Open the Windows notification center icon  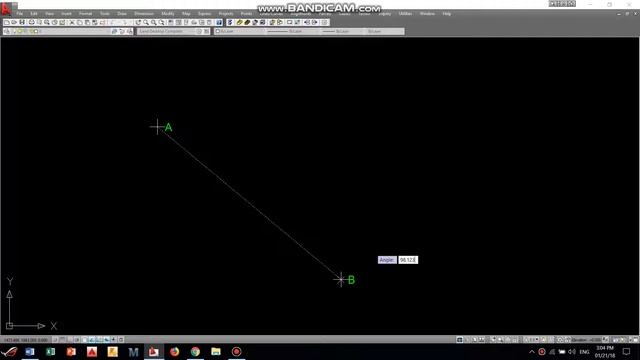(x=627, y=352)
